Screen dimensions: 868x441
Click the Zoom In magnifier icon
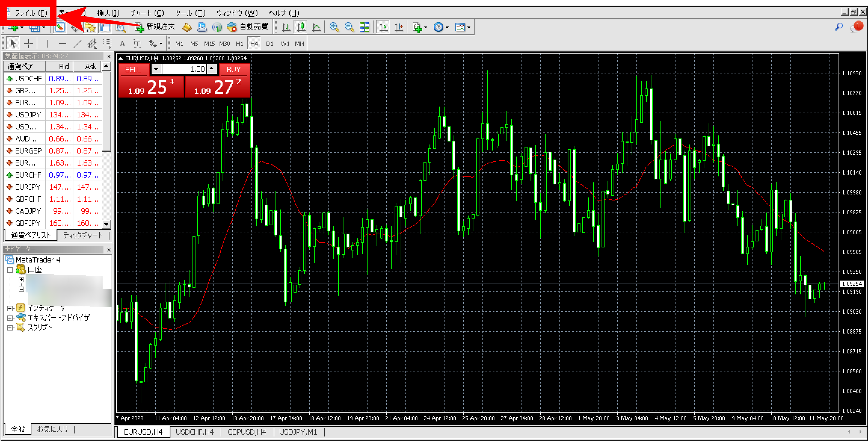[x=334, y=27]
